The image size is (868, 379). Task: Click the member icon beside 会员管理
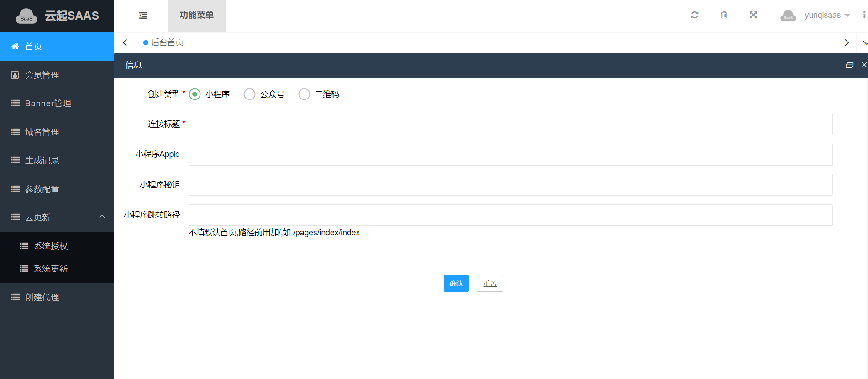coord(15,75)
